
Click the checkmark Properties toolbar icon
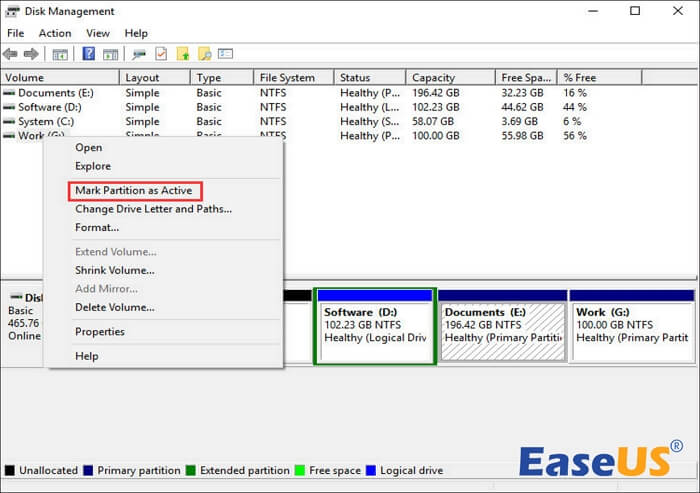point(160,53)
